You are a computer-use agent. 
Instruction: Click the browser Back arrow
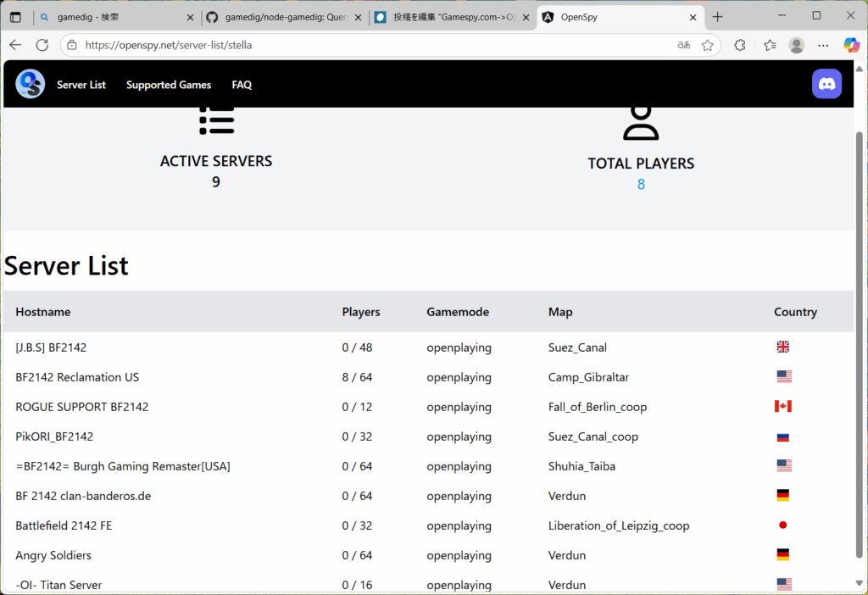[15, 46]
